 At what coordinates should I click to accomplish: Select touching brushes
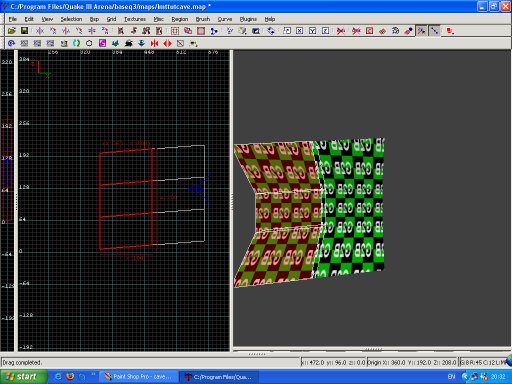(x=134, y=31)
